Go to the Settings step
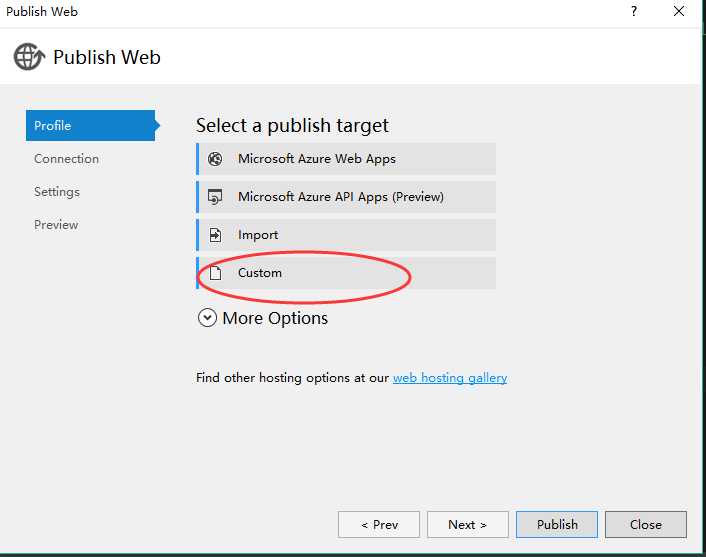This screenshot has height=557, width=706. click(57, 192)
